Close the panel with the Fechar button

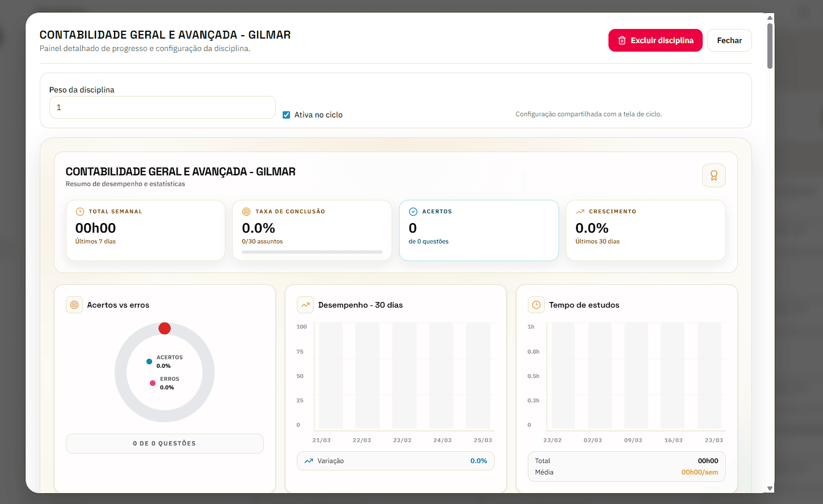click(729, 40)
